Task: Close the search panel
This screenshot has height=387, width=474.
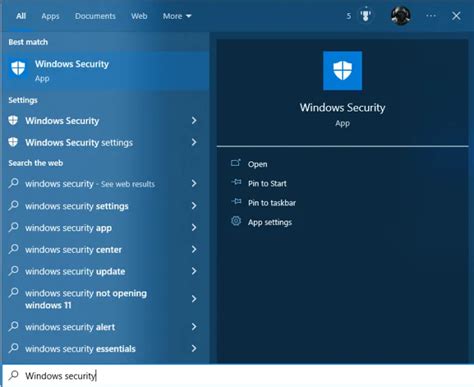Action: pos(456,16)
